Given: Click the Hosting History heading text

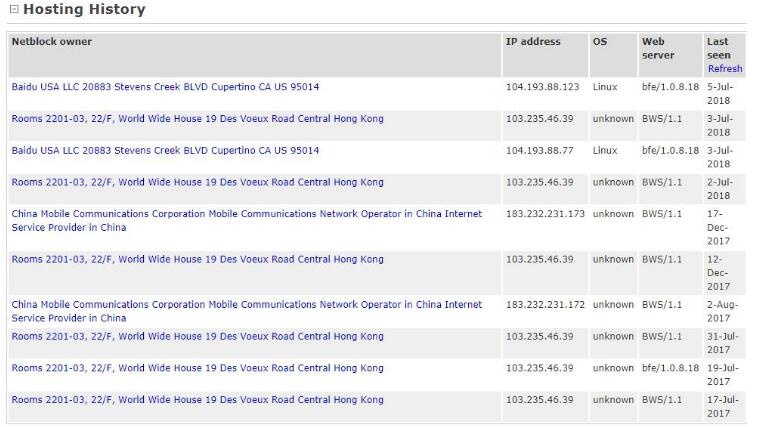Looking at the screenshot, I should 84,10.
